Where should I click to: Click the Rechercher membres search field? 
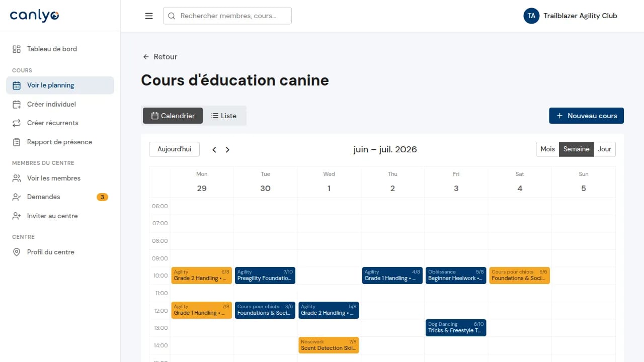coord(227,16)
